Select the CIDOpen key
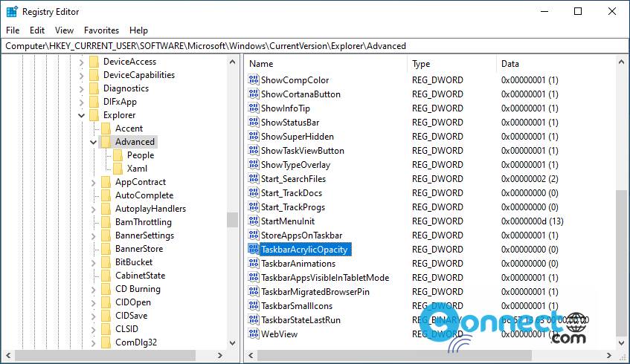 click(x=133, y=302)
